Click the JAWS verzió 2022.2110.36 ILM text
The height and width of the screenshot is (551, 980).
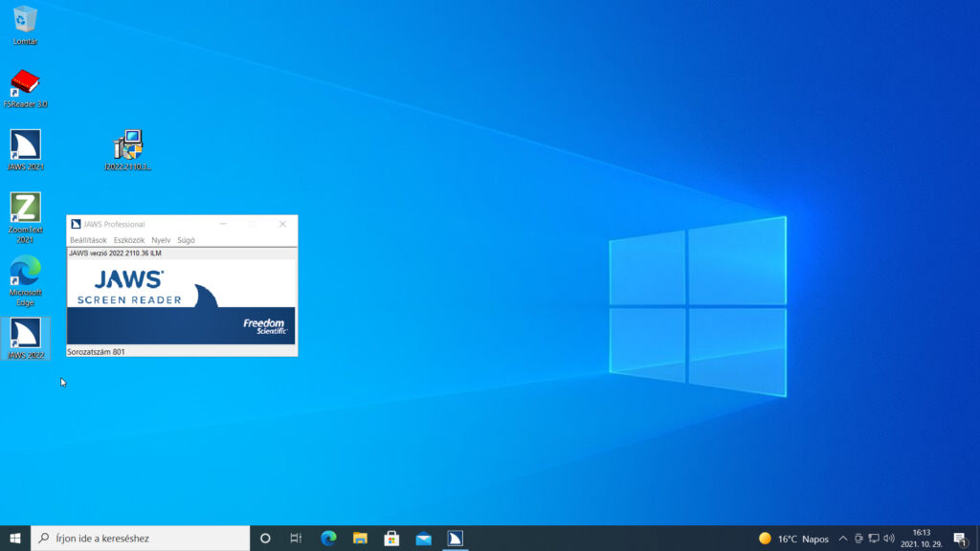[x=115, y=253]
